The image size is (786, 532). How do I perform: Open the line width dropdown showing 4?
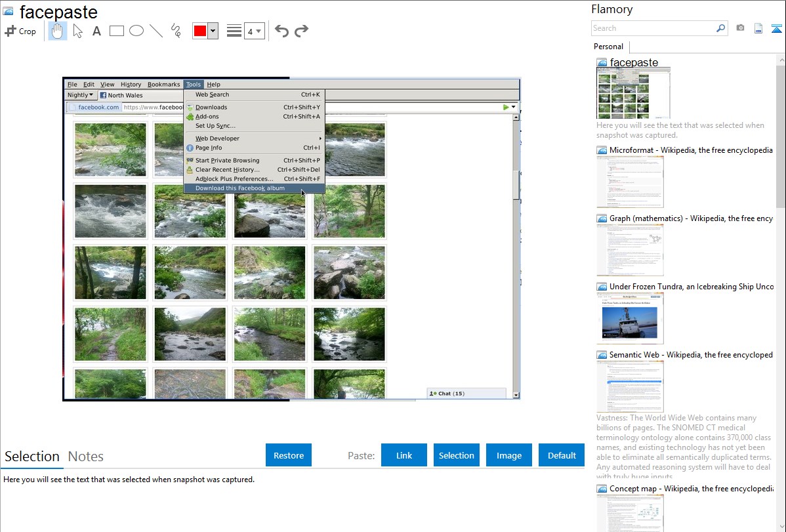255,31
